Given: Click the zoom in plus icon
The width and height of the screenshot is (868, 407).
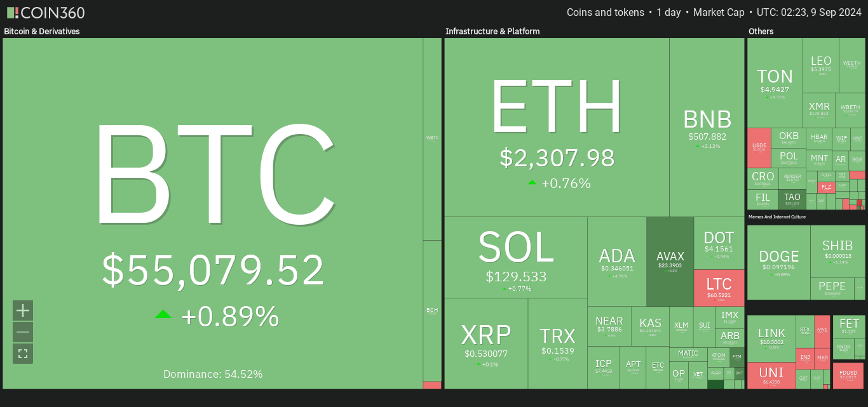Looking at the screenshot, I should pos(23,310).
